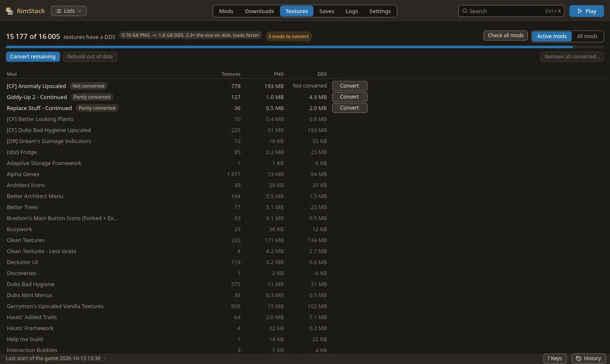610x364 pixels.
Task: Open the Lists dropdown
Action: point(69,11)
